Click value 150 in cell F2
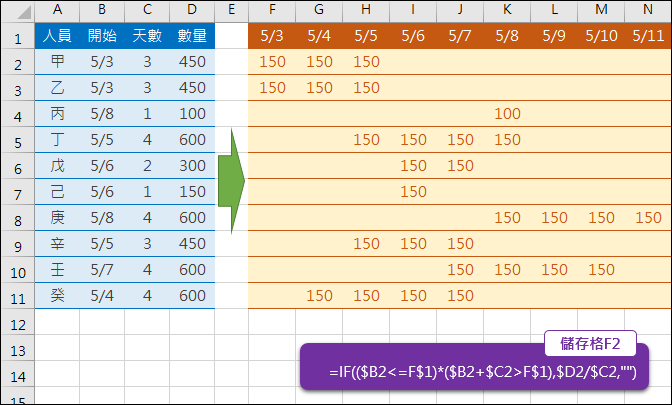This screenshot has height=405, width=672. coord(272,62)
